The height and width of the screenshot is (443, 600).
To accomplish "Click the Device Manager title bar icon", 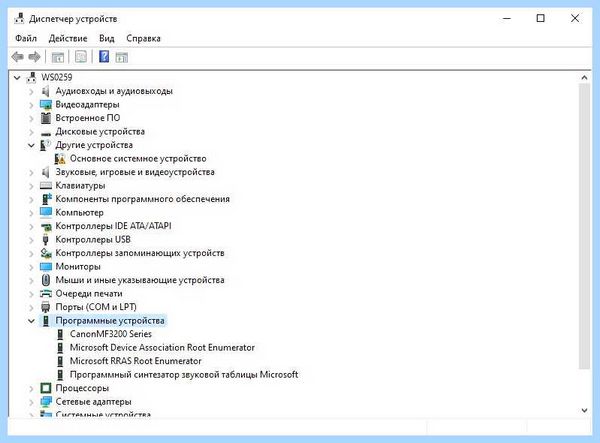I will pyautogui.click(x=19, y=18).
